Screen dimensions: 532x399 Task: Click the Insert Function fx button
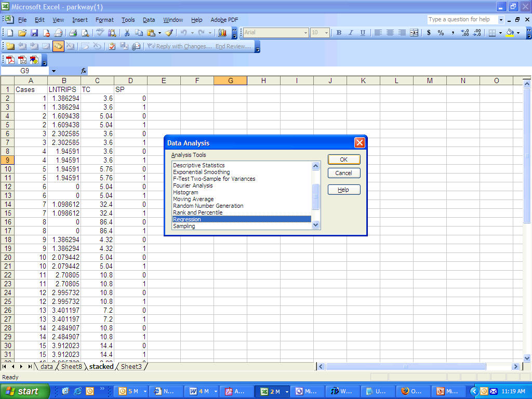84,71
